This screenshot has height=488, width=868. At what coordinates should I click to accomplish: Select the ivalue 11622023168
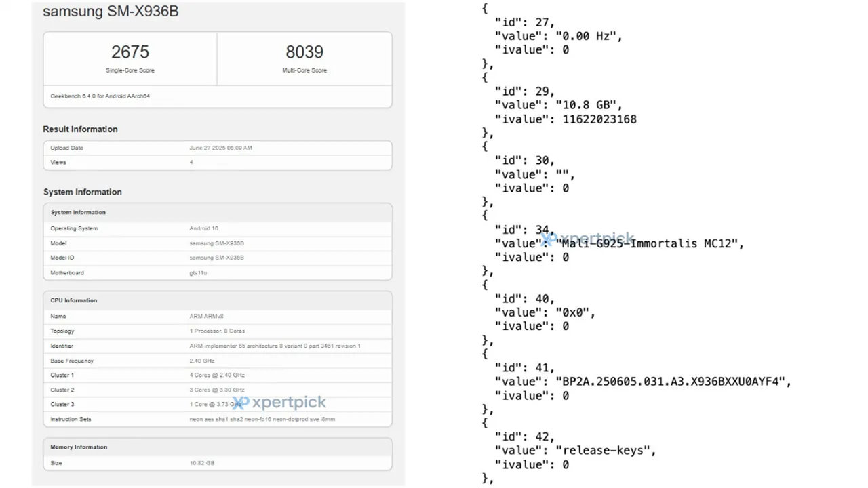coord(599,119)
